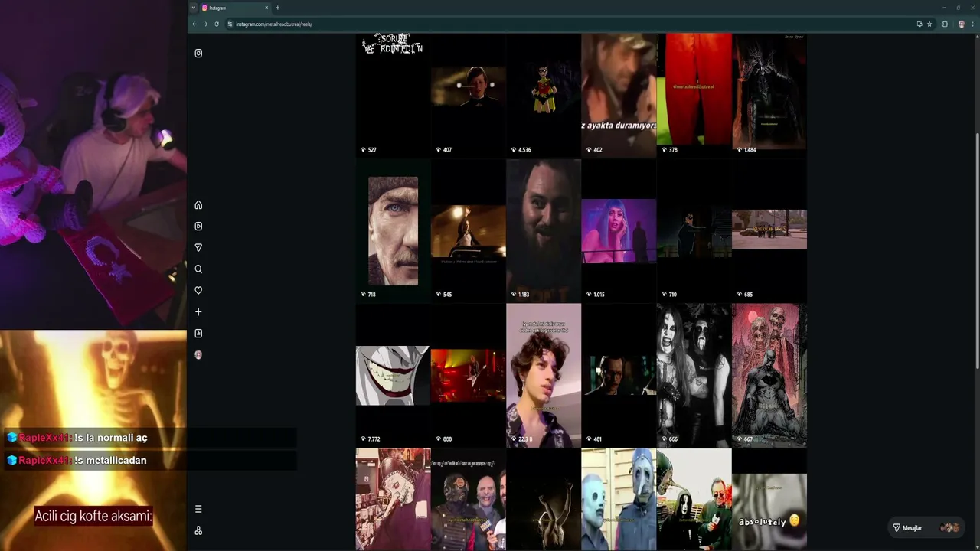
Task: Click the install app icon in address bar
Action: (920, 24)
